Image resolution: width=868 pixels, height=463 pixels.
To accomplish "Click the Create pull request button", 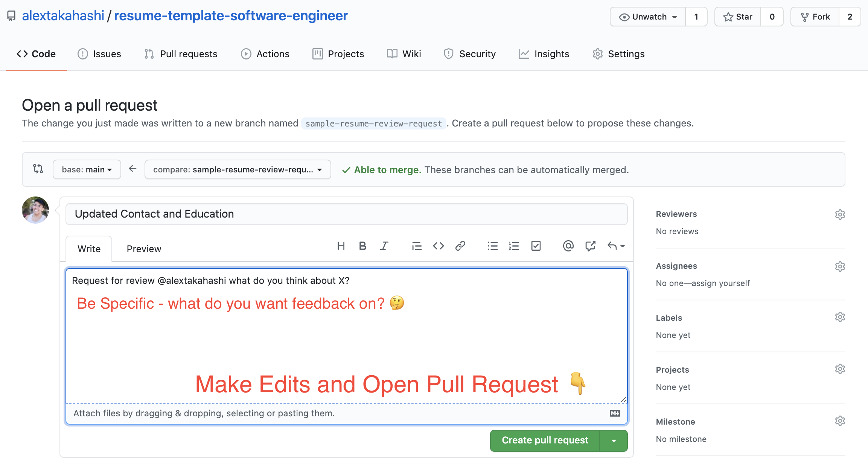I will (545, 440).
